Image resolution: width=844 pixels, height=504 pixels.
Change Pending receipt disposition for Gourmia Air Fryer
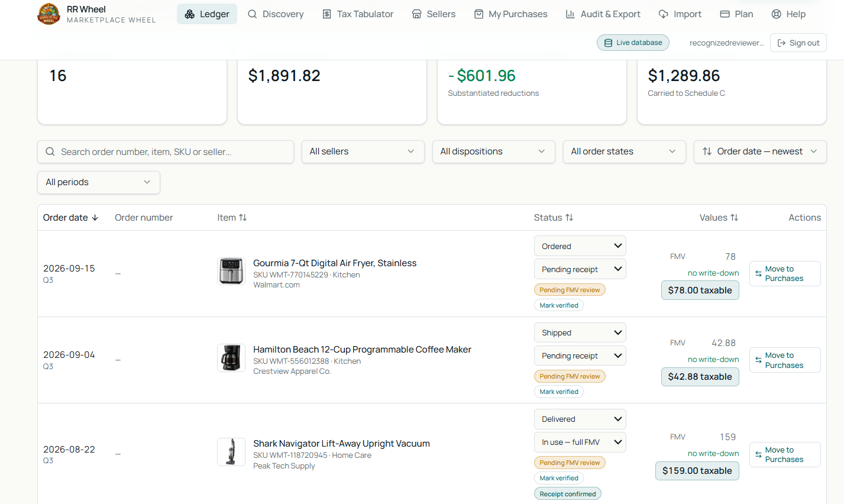[x=580, y=269]
